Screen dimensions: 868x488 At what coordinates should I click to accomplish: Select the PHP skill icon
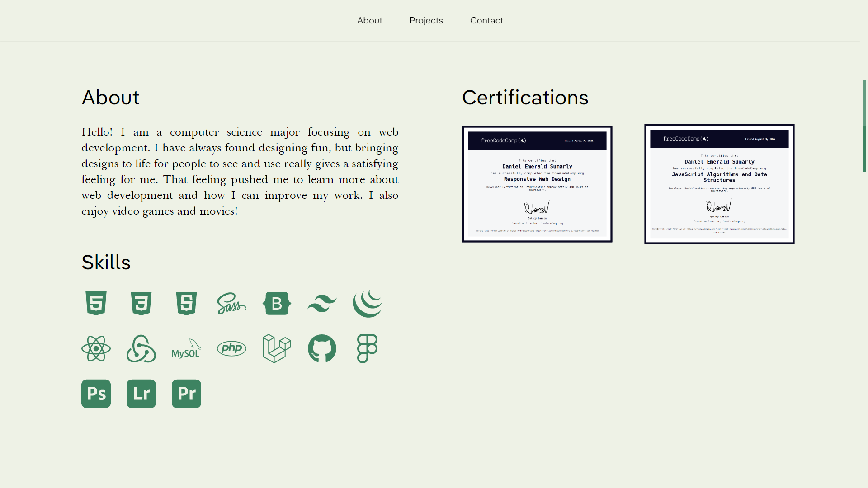[231, 348]
